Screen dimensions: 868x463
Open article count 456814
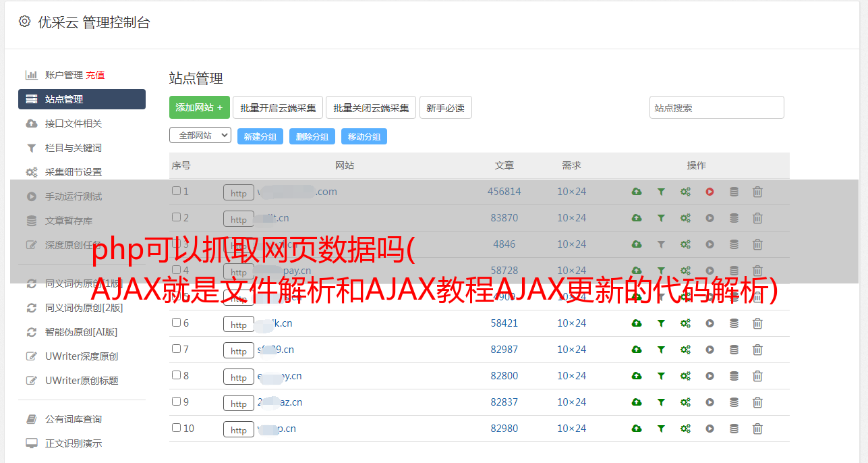click(504, 192)
